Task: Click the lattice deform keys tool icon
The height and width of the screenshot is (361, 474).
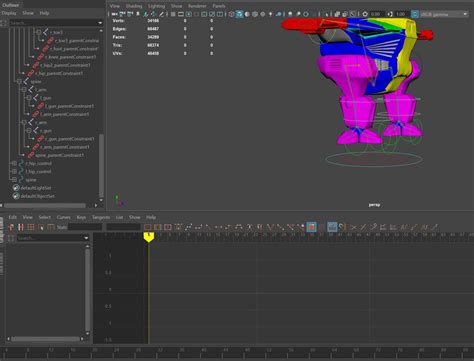Action: 31,227
